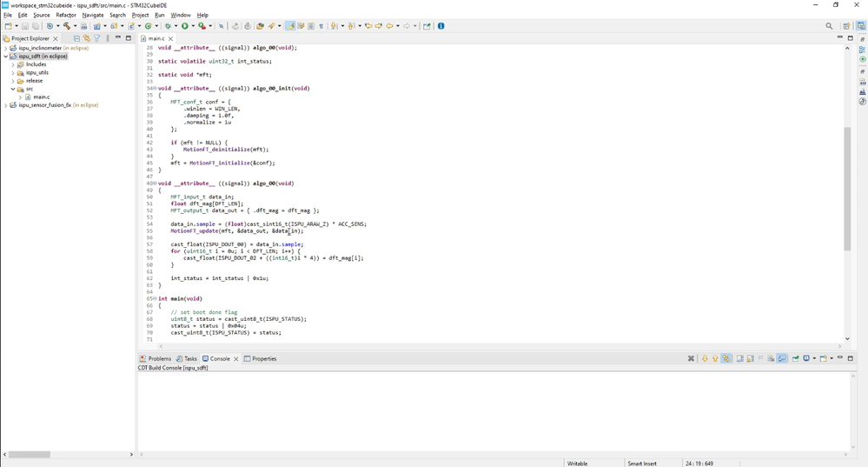
Task: Click Display Selected Console icon
Action: [806, 358]
